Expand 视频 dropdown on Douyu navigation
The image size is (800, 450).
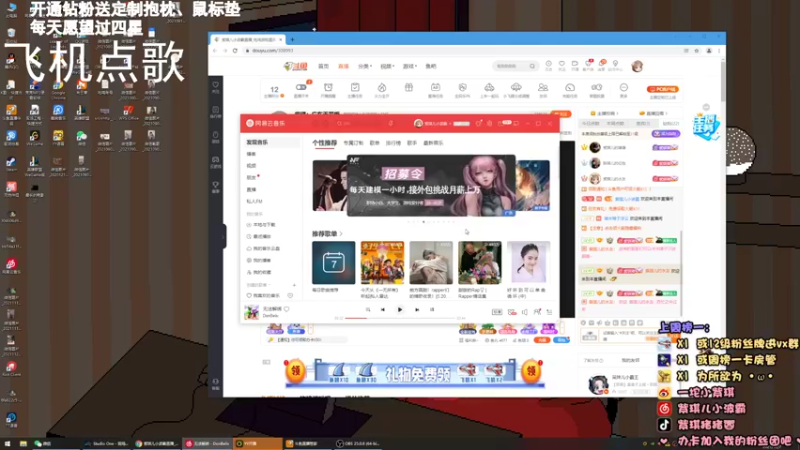(x=387, y=66)
